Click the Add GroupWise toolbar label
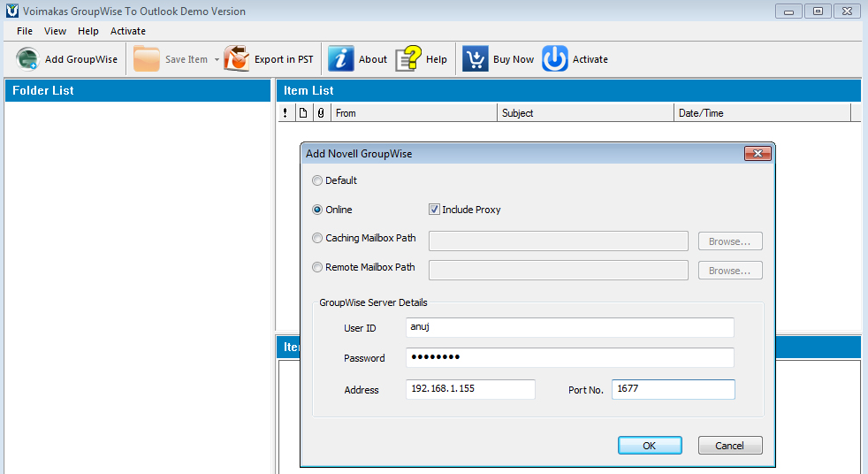 pos(81,59)
